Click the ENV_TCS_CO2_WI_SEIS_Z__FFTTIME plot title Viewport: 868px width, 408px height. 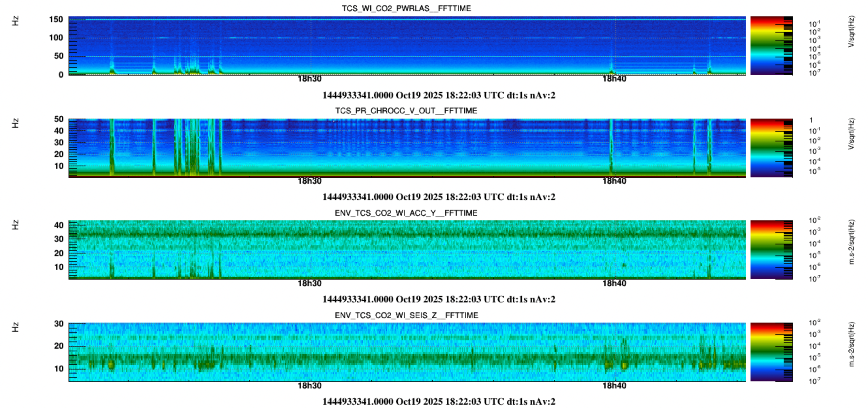[x=406, y=315]
